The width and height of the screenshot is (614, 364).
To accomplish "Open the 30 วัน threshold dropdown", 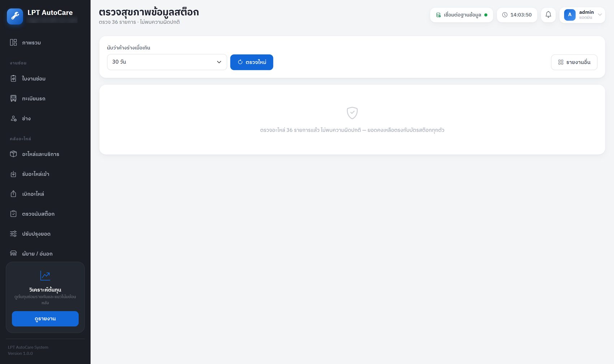I will point(167,62).
